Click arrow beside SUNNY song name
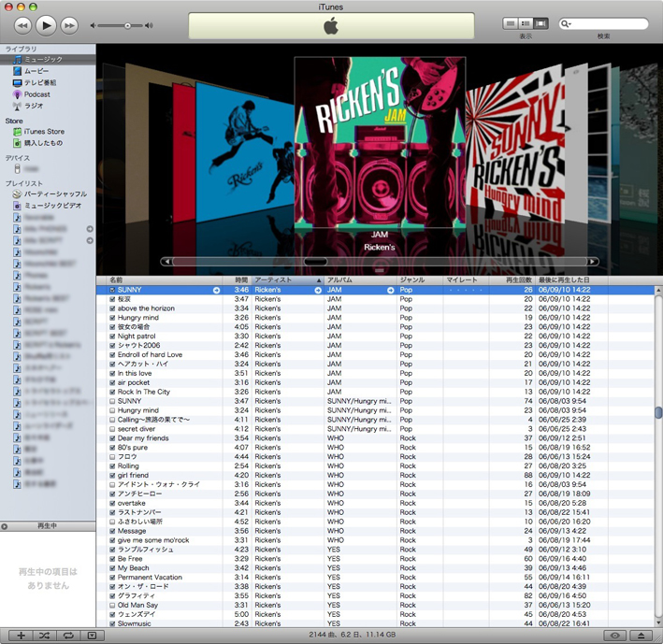 tap(216, 291)
